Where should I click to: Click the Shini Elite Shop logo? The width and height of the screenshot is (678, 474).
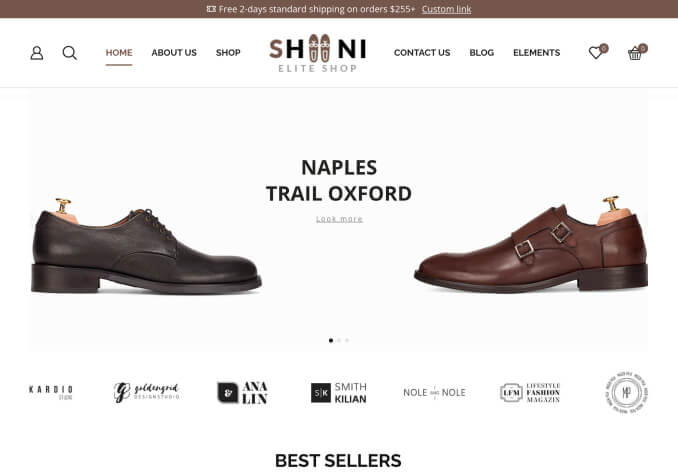pyautogui.click(x=318, y=54)
